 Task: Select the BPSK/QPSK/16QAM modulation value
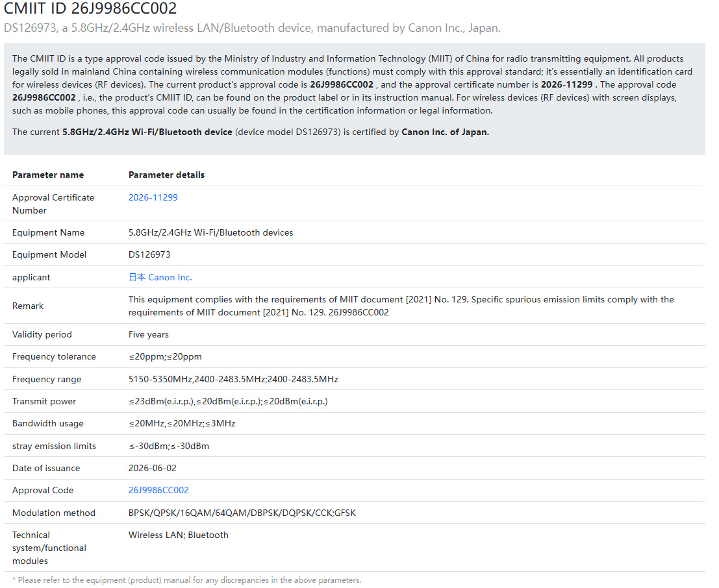click(242, 513)
